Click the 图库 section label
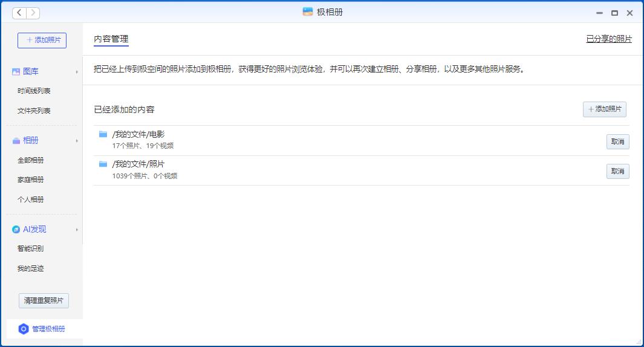Screen dimensions: 644x347 [x=31, y=71]
